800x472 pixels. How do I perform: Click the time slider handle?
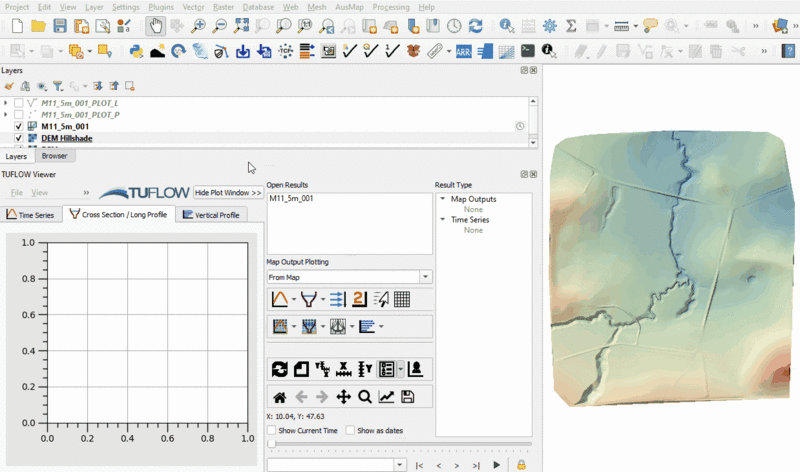click(x=271, y=445)
